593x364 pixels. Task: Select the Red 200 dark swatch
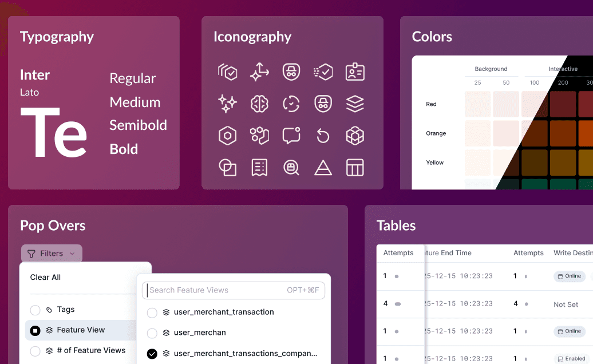(x=563, y=104)
